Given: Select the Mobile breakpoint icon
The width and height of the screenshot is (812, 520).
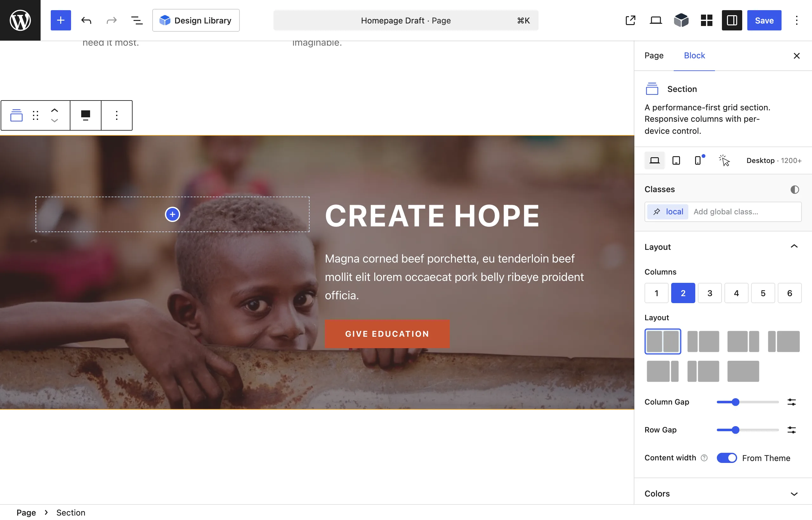Looking at the screenshot, I should (698, 160).
